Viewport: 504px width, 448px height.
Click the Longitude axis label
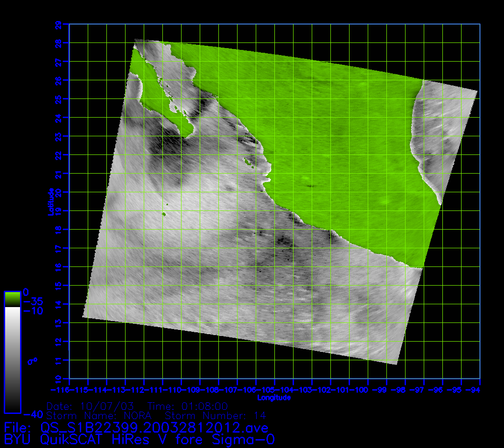[x=274, y=398]
